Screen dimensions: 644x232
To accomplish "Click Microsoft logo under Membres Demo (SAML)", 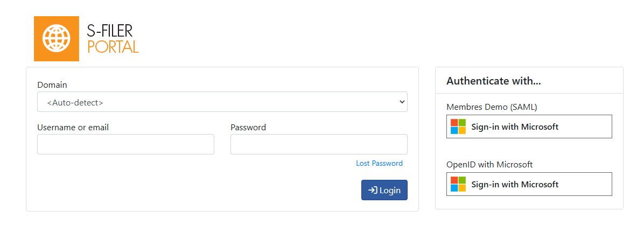I will point(458,126).
